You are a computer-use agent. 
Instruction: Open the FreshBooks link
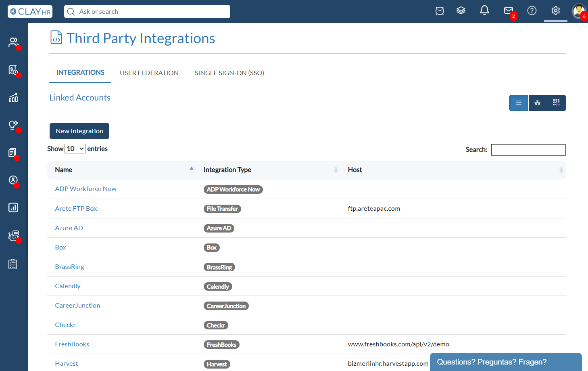coord(72,344)
